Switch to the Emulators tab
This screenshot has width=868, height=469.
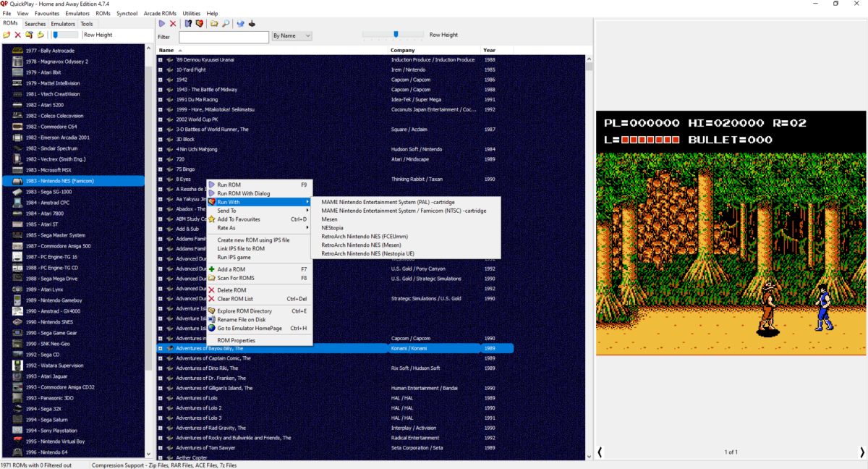click(63, 24)
